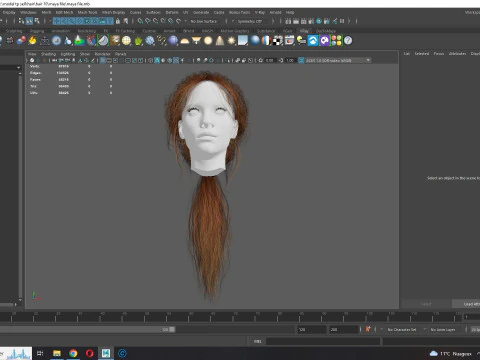Click the purple-blue sphere shelf icon
Image resolution: width=480 pixels, height=360 pixels.
pyautogui.click(x=173, y=41)
